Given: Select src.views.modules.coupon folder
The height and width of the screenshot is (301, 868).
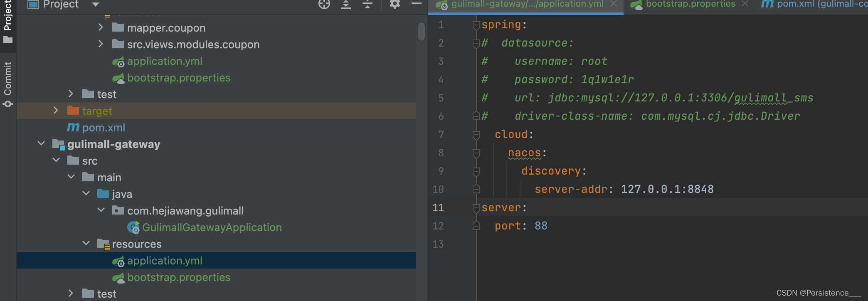Looking at the screenshot, I should tap(193, 44).
